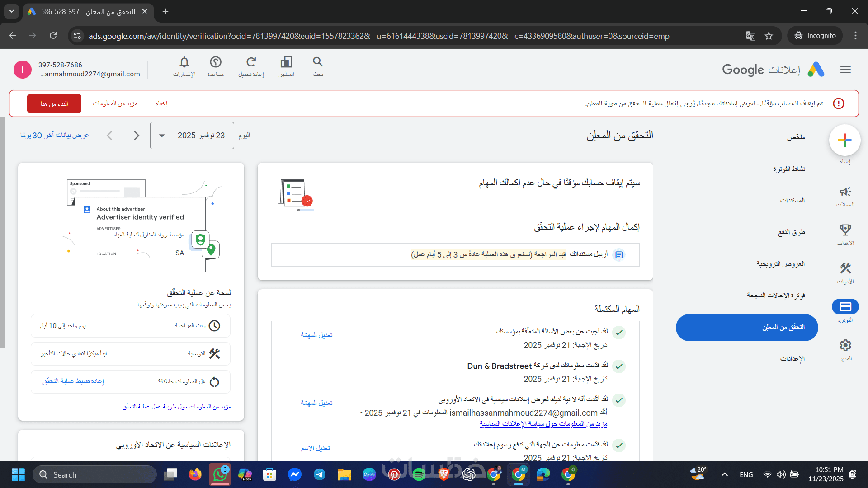Open the Goals trophy icon

[x=845, y=230]
